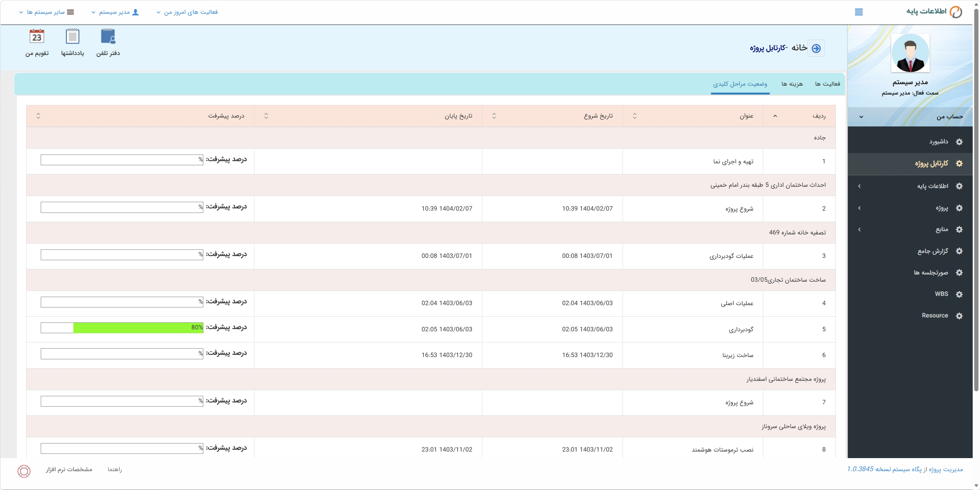
Task: Click the blue back arrow next to خانه
Action: pyautogui.click(x=816, y=48)
